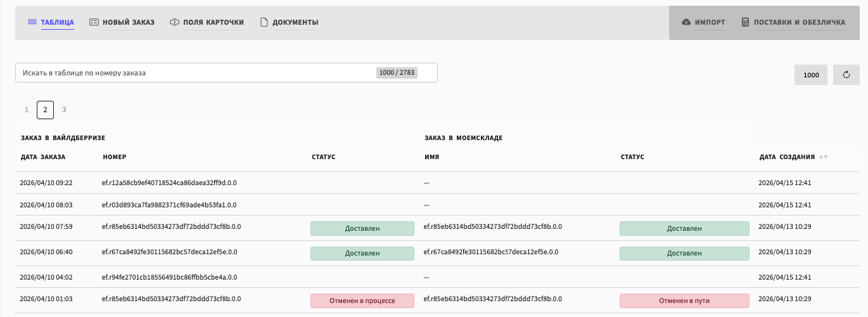Viewport: 868px width, 317px height.
Task: Click the Дата создания column header
Action: pyautogui.click(x=787, y=157)
